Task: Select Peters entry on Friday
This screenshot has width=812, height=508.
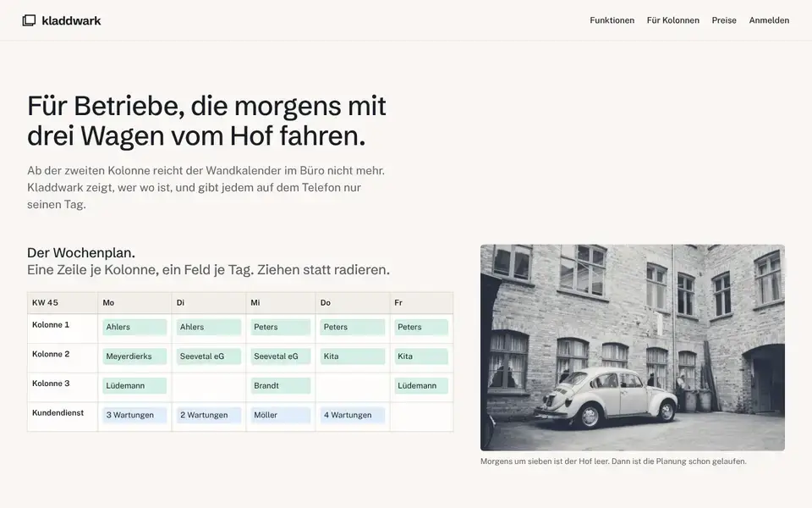Action: (421, 327)
